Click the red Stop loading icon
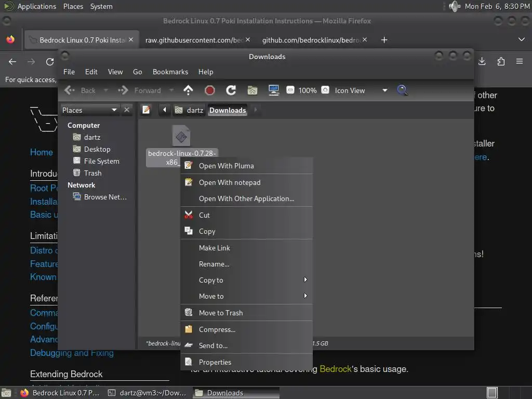The height and width of the screenshot is (399, 532). pyautogui.click(x=210, y=90)
